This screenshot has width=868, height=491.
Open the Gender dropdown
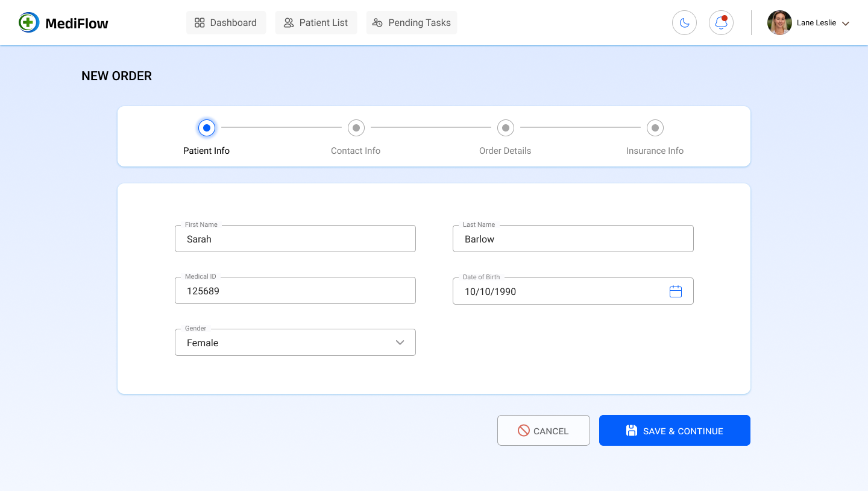pos(295,343)
